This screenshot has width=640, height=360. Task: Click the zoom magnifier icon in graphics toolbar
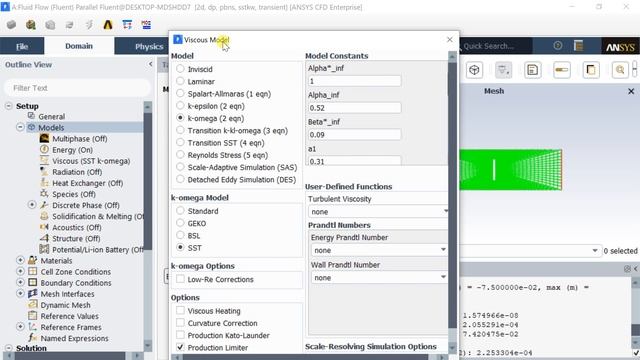point(620,70)
